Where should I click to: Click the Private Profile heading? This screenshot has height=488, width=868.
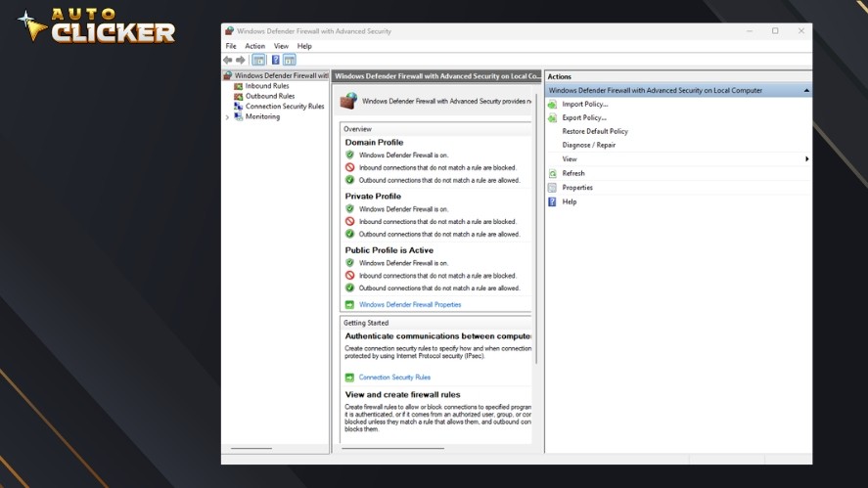pyautogui.click(x=373, y=197)
